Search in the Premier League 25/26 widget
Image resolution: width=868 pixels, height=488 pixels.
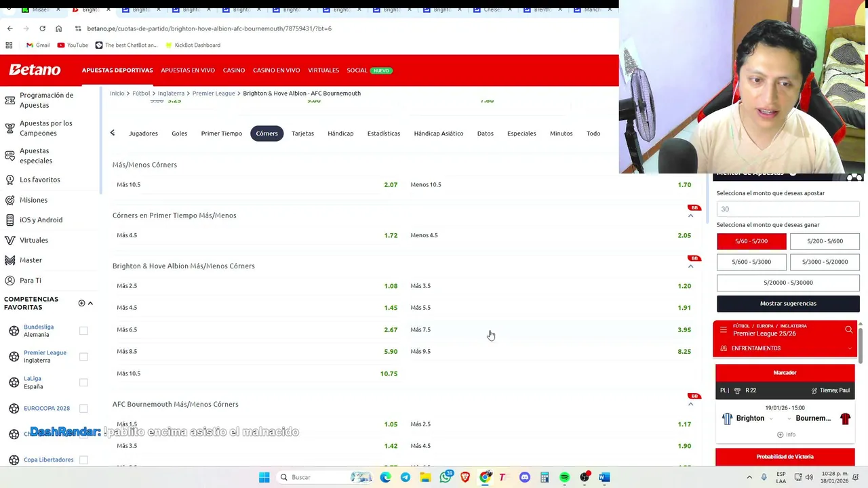(x=848, y=330)
